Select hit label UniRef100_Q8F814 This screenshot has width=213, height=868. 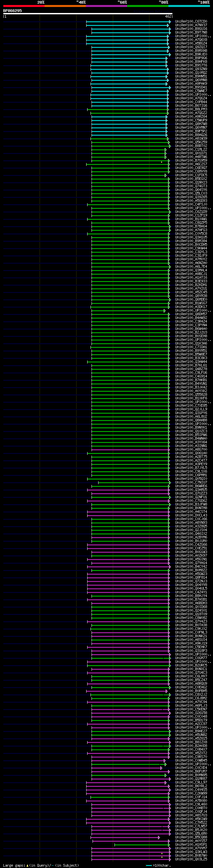(191, 578)
